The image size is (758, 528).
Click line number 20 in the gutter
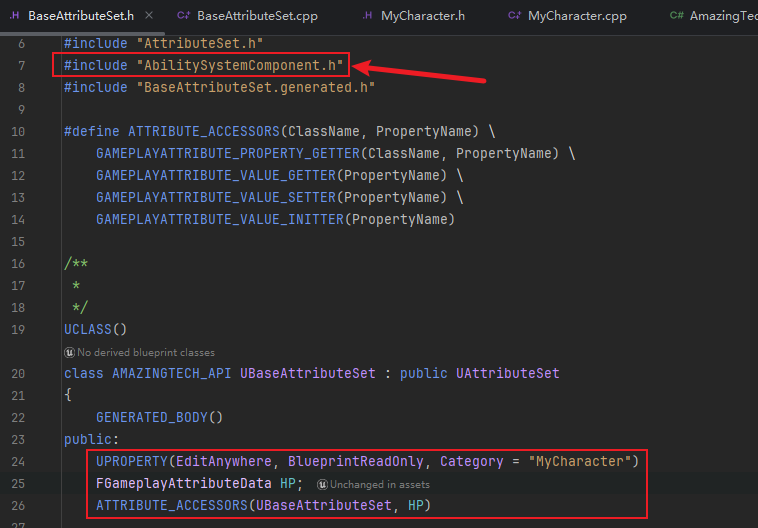tap(18, 373)
